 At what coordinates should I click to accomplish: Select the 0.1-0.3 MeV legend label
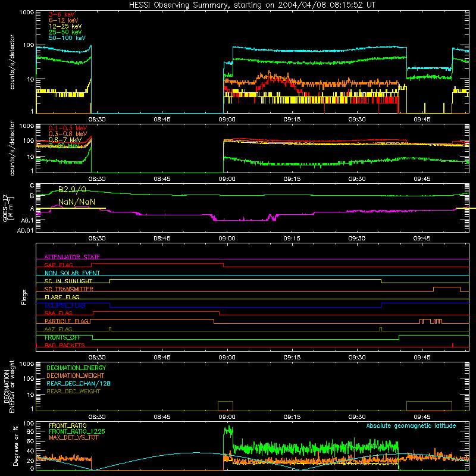pos(68,128)
